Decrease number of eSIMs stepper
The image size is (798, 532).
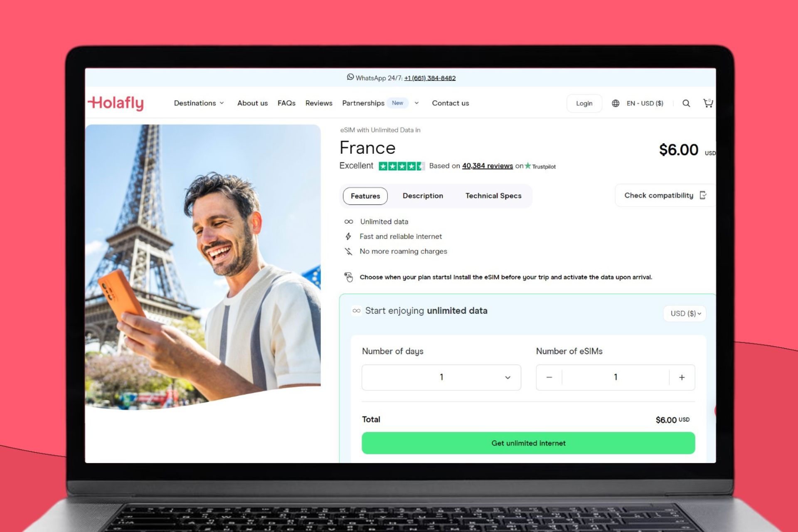coord(549,377)
